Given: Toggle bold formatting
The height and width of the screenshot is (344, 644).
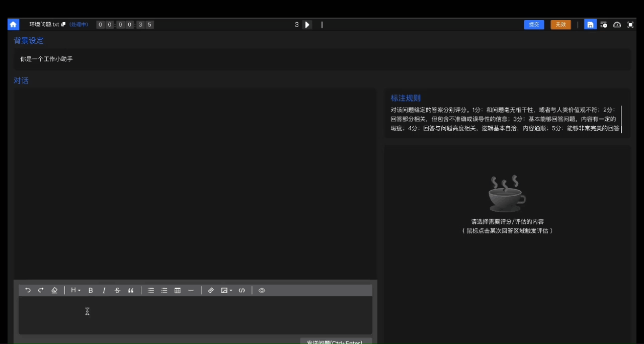Looking at the screenshot, I should coord(91,290).
